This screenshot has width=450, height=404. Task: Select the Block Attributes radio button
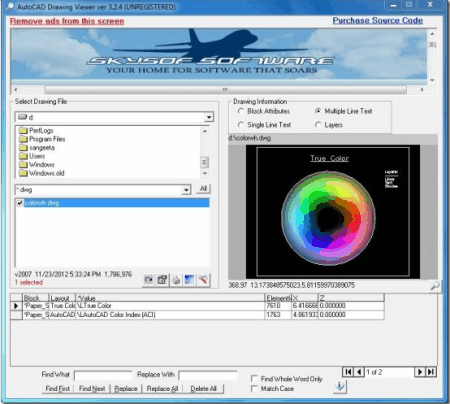(x=241, y=111)
